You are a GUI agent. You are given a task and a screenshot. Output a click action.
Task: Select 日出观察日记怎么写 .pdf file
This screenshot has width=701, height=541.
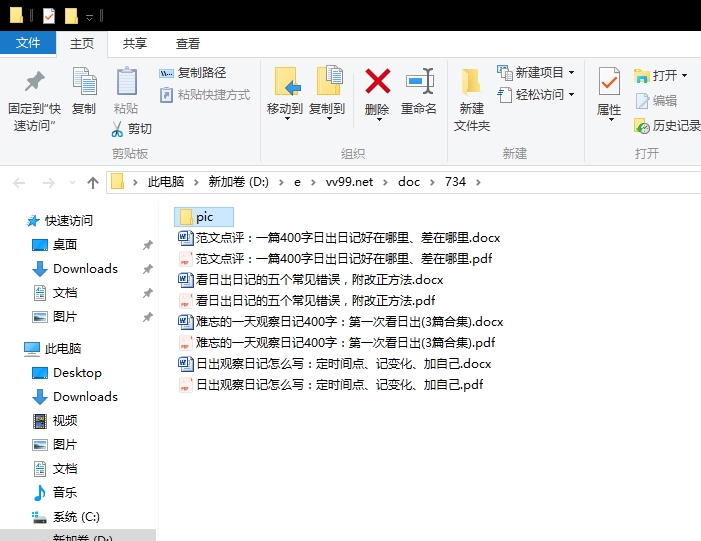pyautogui.click(x=331, y=385)
